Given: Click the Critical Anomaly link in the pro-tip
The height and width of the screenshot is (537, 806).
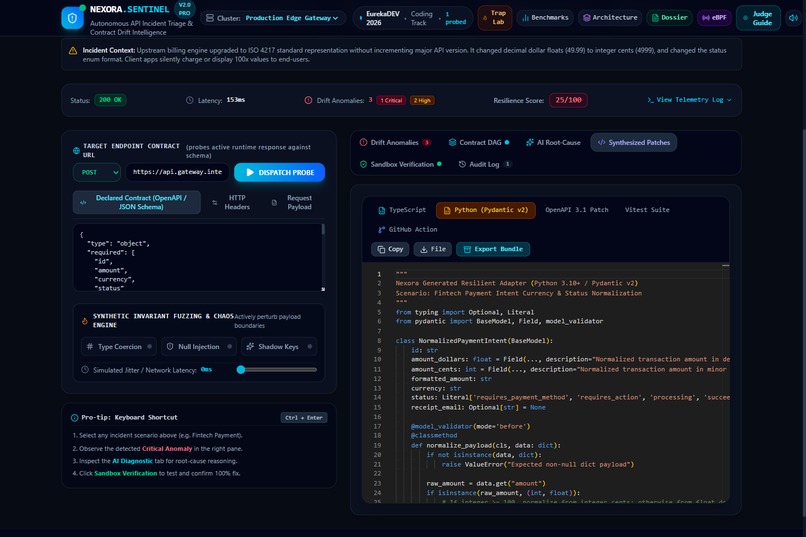Looking at the screenshot, I should click(x=167, y=449).
